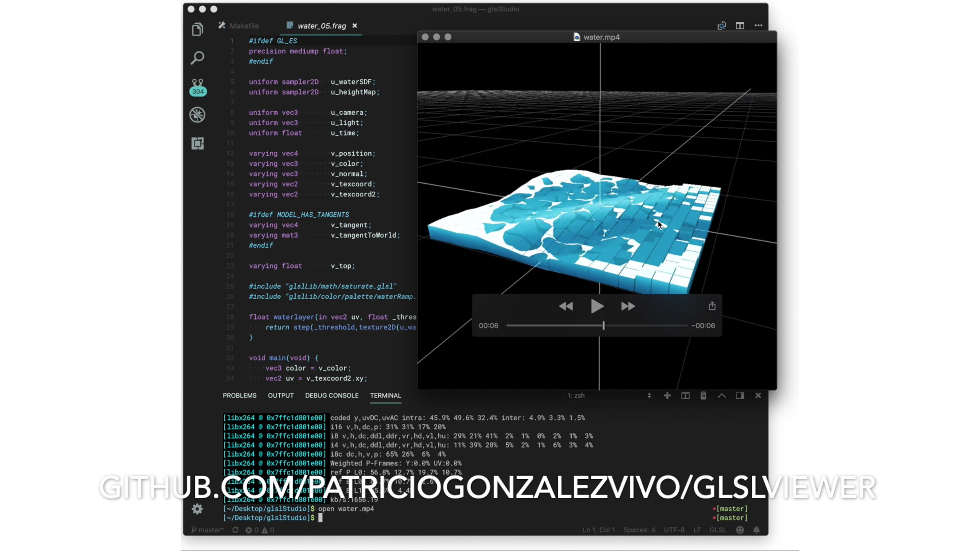The height and width of the screenshot is (551, 980).
Task: Play the water.mp4 video
Action: pyautogui.click(x=597, y=306)
